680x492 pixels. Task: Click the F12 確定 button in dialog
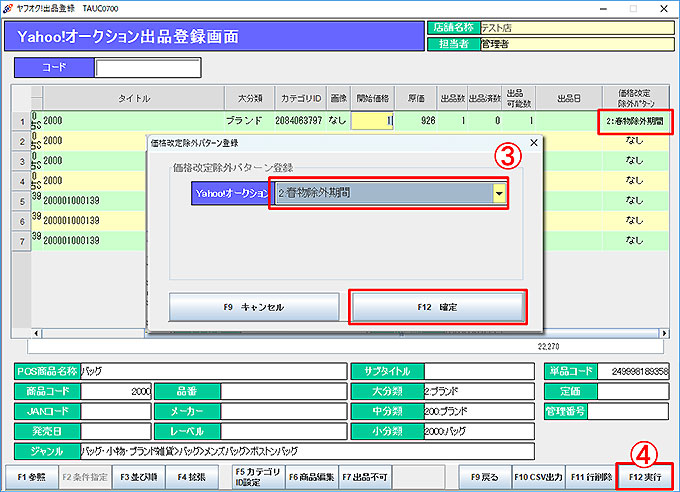point(438,307)
